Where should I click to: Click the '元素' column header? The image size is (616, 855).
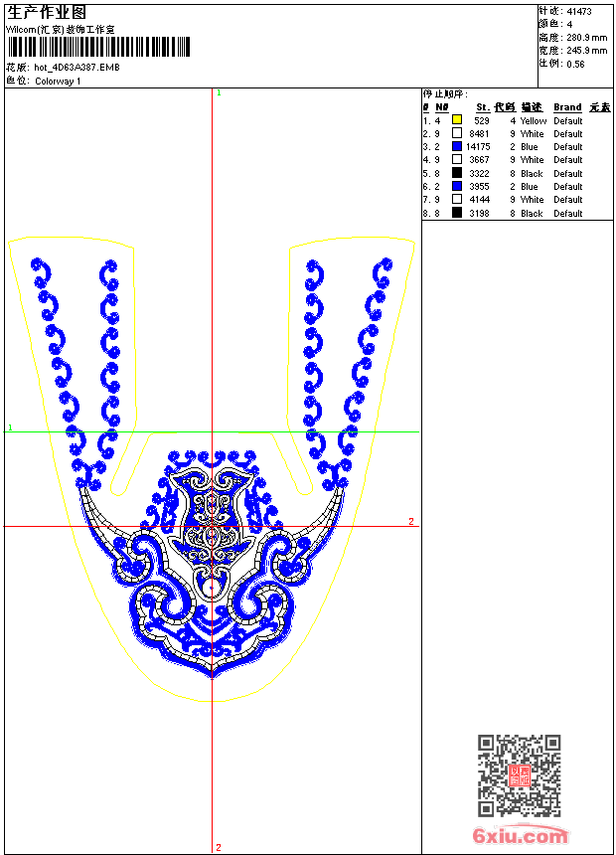pyautogui.click(x=600, y=107)
